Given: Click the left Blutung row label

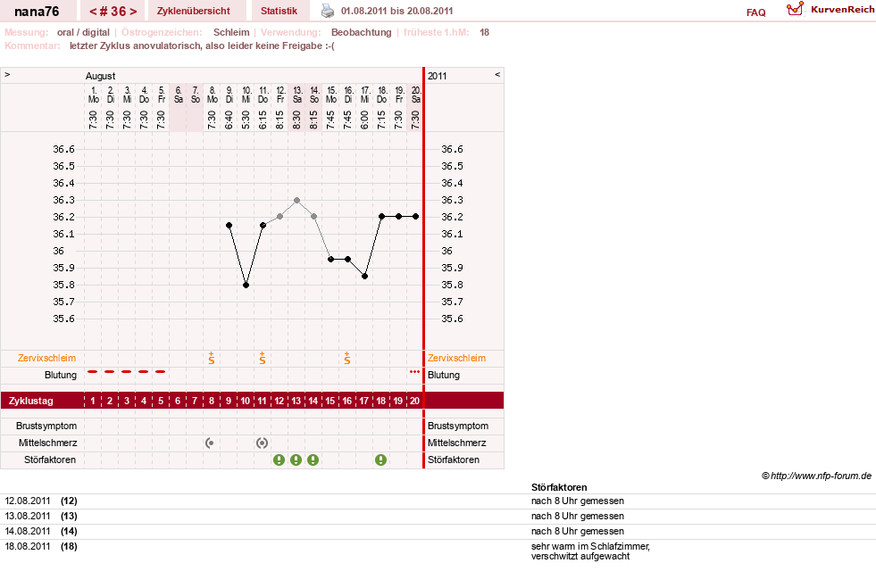Looking at the screenshot, I should [x=61, y=375].
